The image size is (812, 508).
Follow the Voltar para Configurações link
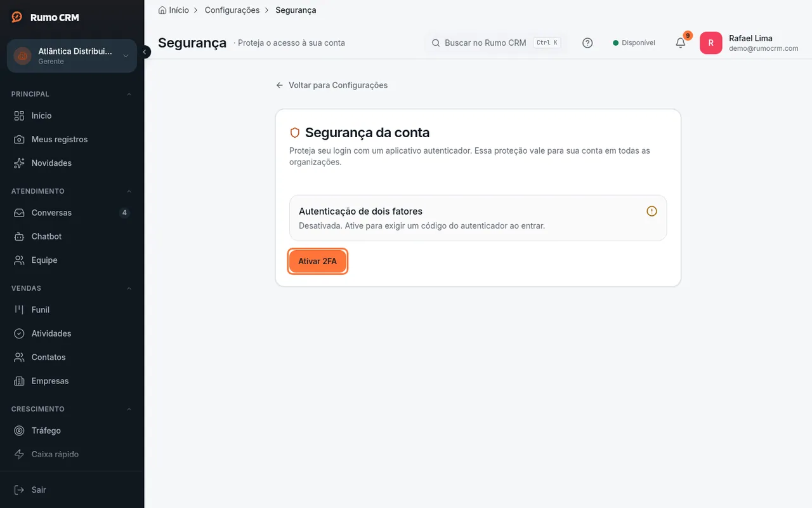[x=332, y=85]
